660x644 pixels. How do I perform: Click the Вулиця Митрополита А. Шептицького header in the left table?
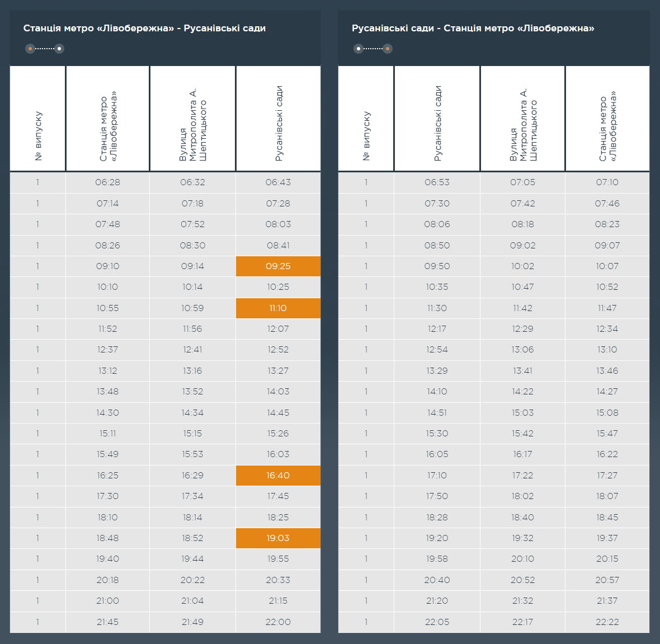tap(192, 119)
